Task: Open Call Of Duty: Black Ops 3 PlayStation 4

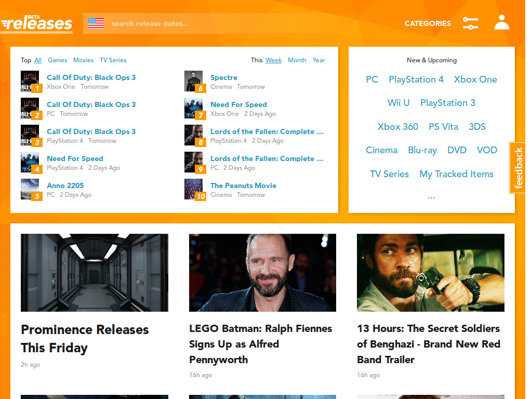Action: pos(91,131)
